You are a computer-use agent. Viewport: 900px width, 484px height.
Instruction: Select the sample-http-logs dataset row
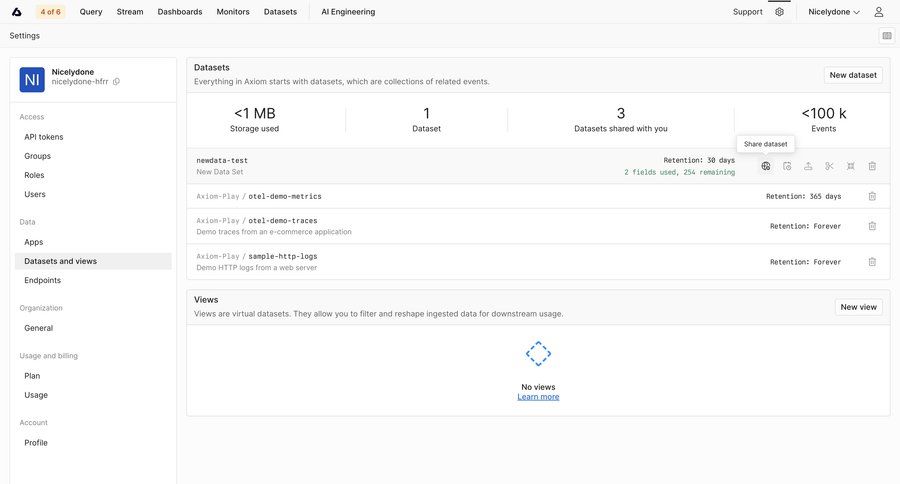click(538, 262)
